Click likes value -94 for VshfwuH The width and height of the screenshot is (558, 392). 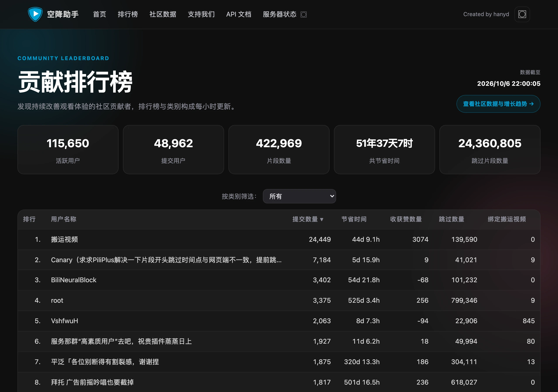tap(423, 321)
